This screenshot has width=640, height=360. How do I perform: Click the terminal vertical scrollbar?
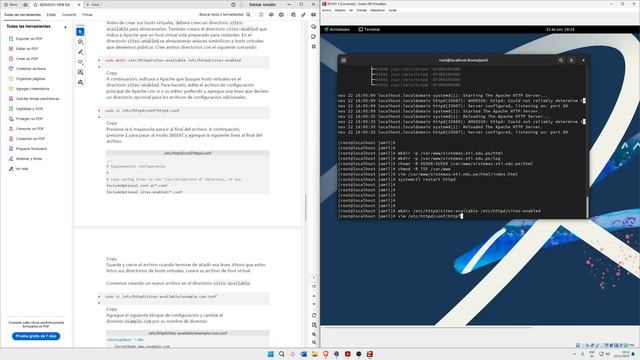pos(588,207)
